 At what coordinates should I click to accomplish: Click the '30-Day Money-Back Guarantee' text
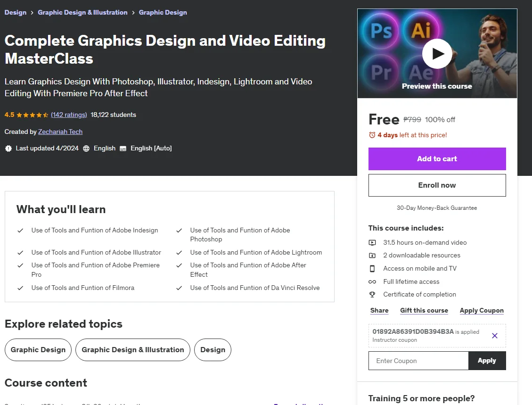click(x=437, y=208)
